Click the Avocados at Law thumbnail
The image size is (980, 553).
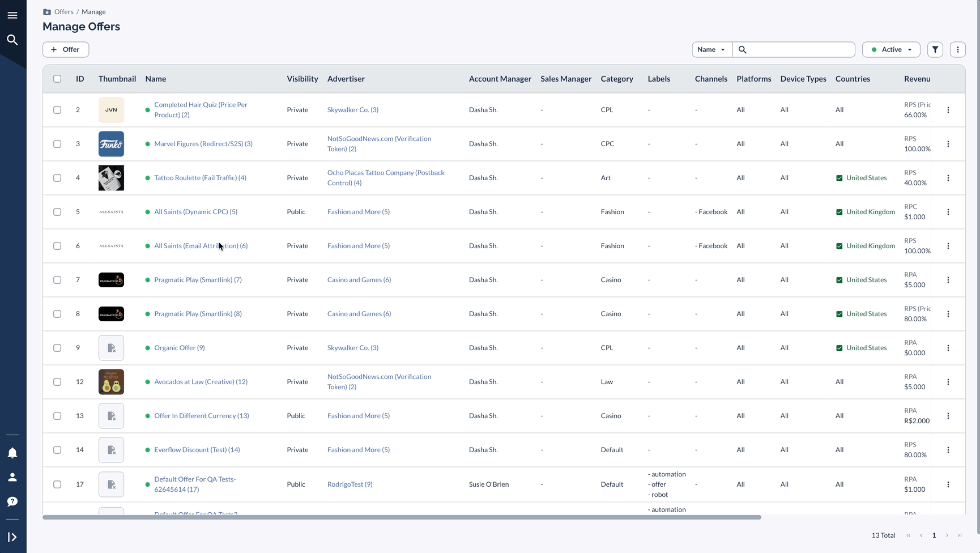coord(111,382)
